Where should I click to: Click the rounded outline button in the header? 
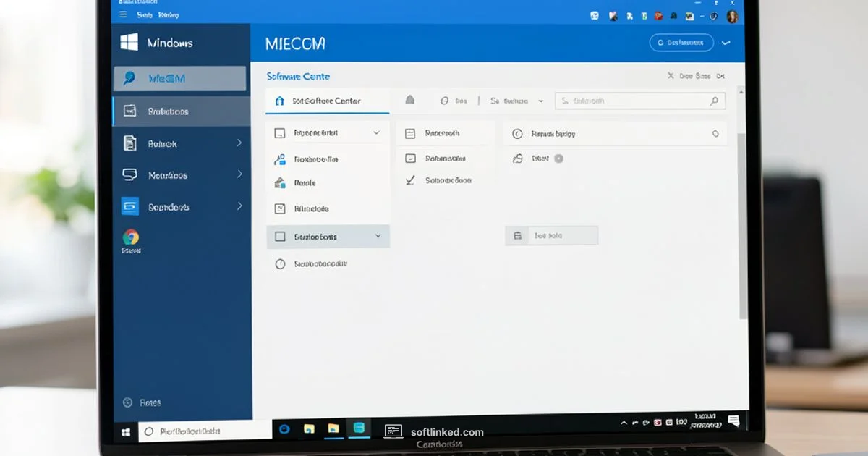coord(681,43)
